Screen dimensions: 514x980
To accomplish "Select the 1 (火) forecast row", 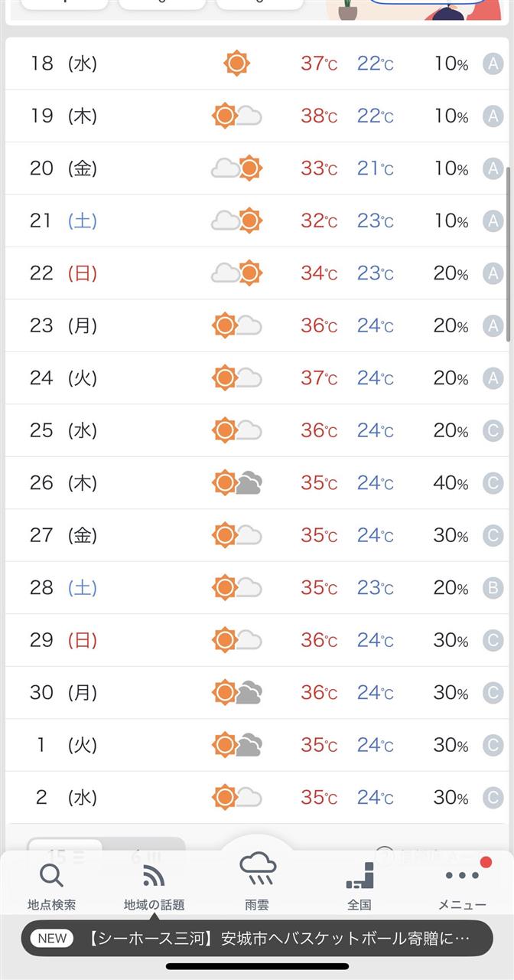I will coord(255,745).
